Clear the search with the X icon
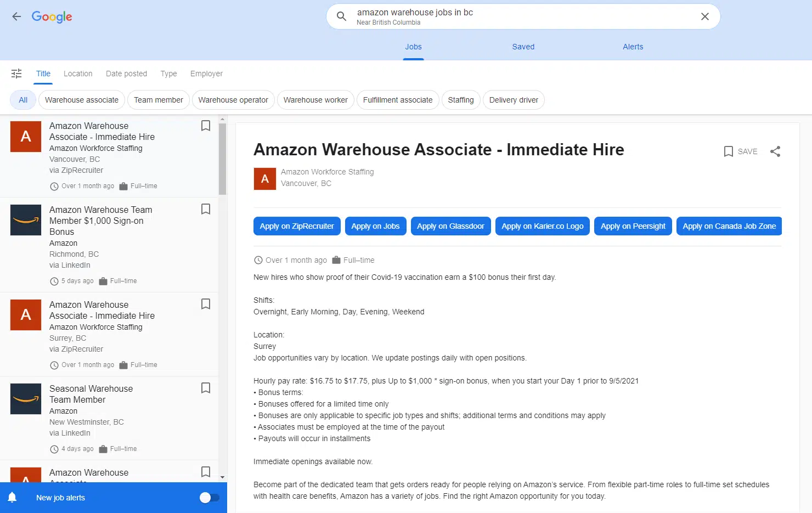The width and height of the screenshot is (812, 513). click(x=705, y=16)
